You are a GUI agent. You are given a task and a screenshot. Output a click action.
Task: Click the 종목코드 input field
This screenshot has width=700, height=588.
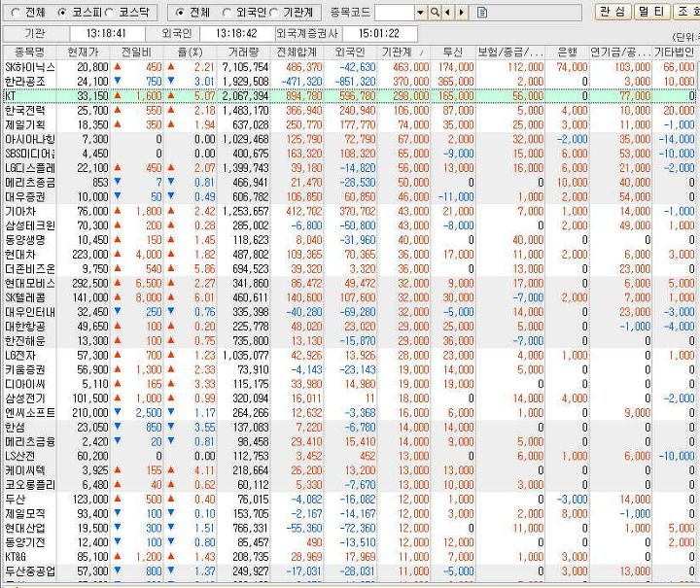pos(395,13)
